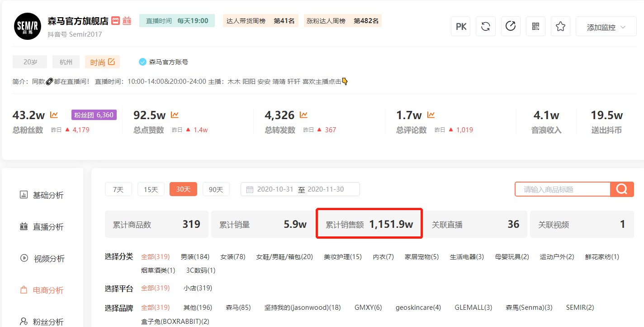
Task: Select category filter 3C数码(1)
Action: [x=201, y=270]
